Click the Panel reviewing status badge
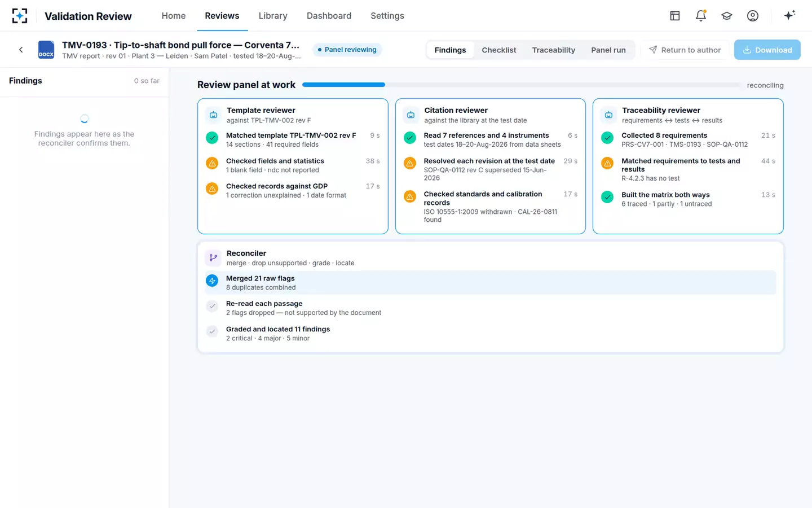This screenshot has width=812, height=508. (x=347, y=50)
